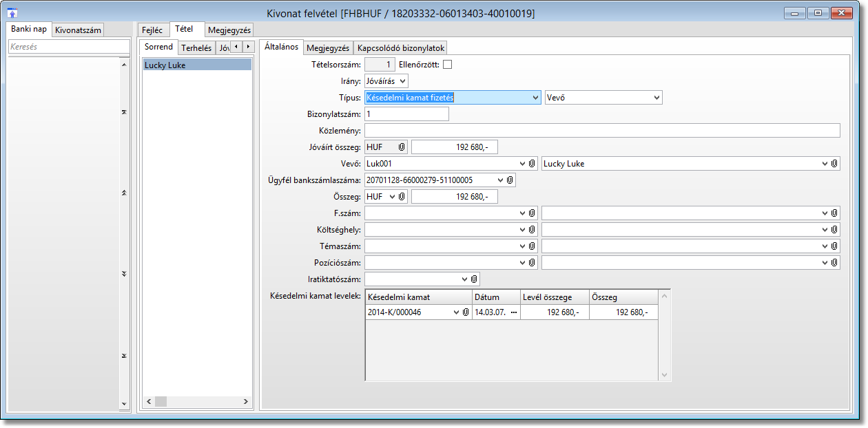868x428 pixels.
Task: Expand the Típus dropdown Késedelmi kamat fizetés
Action: click(x=536, y=98)
